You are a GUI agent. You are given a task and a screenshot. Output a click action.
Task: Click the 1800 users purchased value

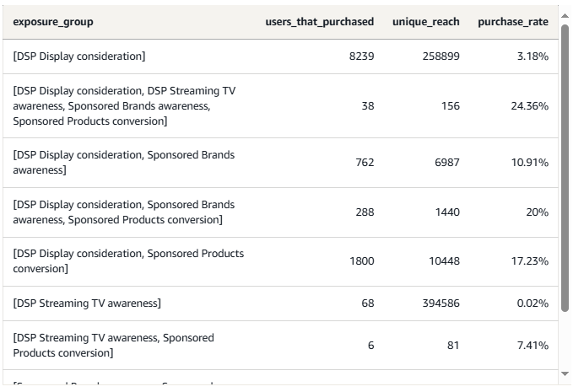[361, 261]
